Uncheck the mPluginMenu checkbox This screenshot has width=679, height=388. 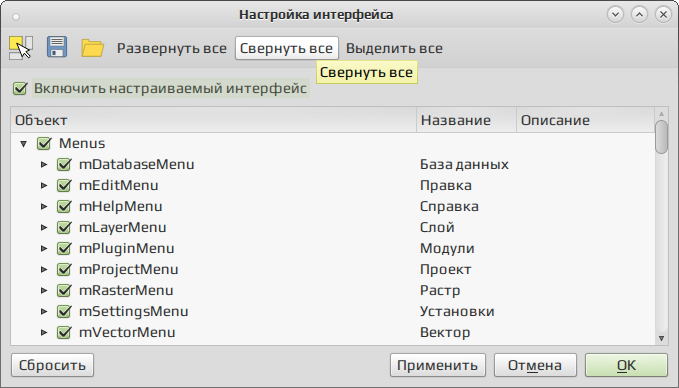point(64,249)
